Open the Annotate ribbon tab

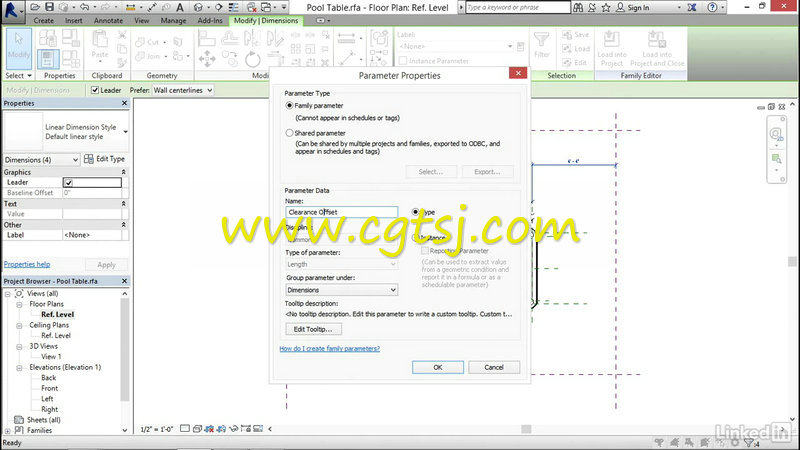pos(108,20)
